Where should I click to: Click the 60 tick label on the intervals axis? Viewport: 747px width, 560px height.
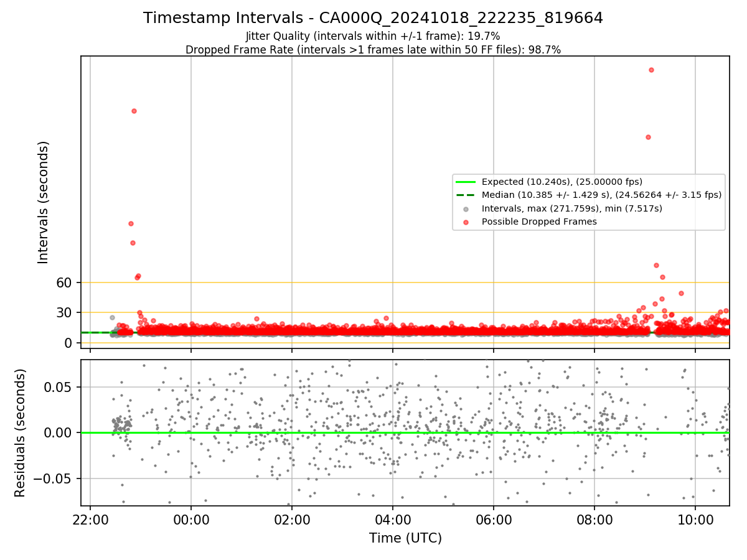(x=65, y=282)
